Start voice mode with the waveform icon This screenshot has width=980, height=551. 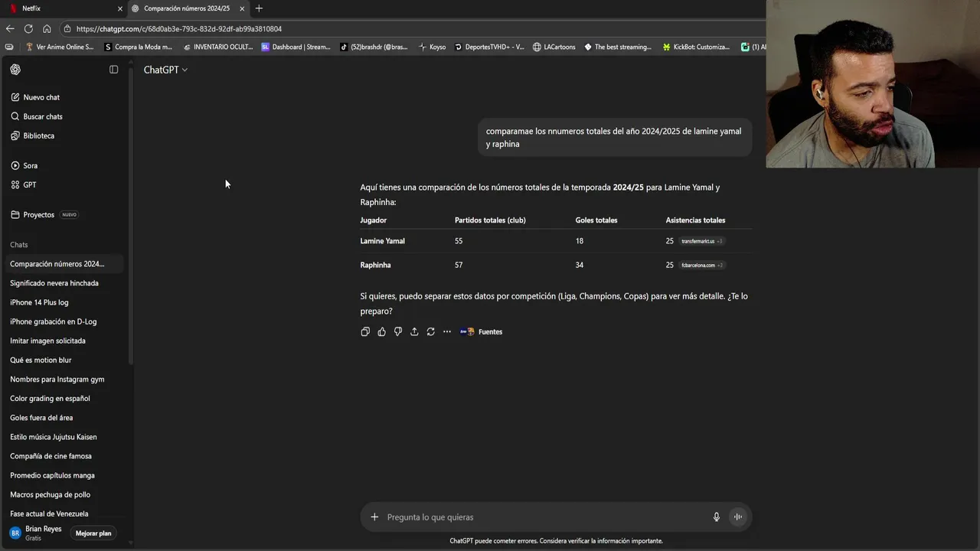pyautogui.click(x=738, y=517)
